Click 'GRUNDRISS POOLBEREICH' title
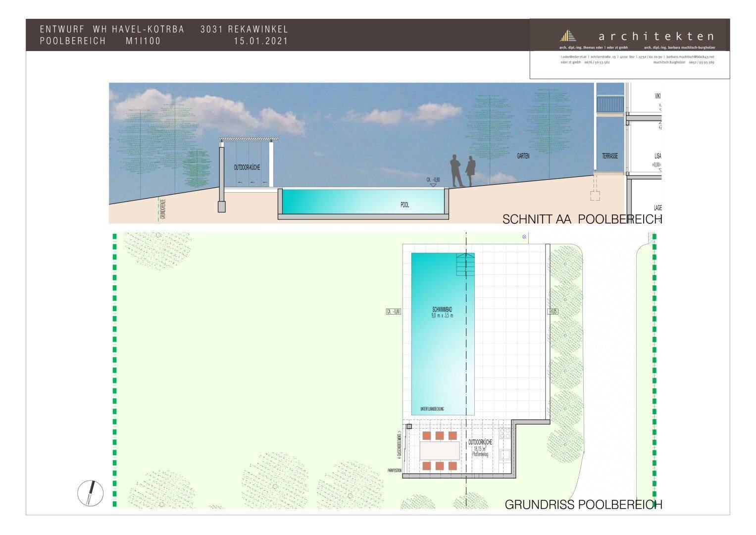The width and height of the screenshot is (756, 535). 583,505
